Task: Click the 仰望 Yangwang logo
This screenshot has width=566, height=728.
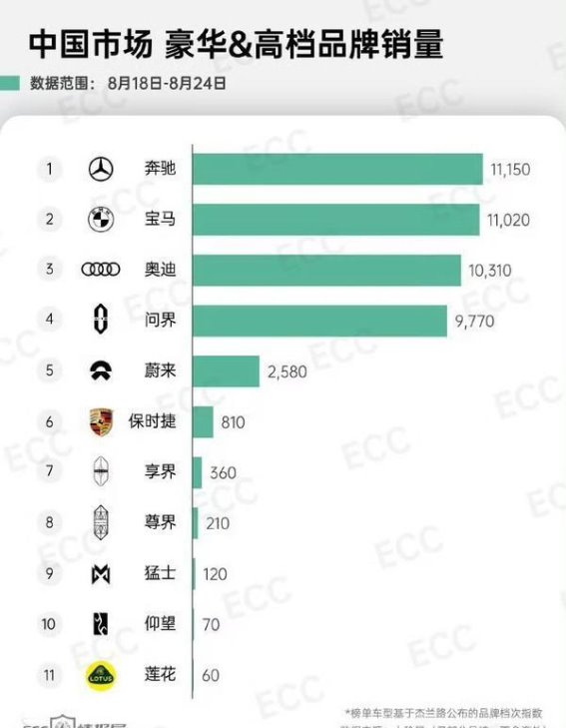Action: 101,624
